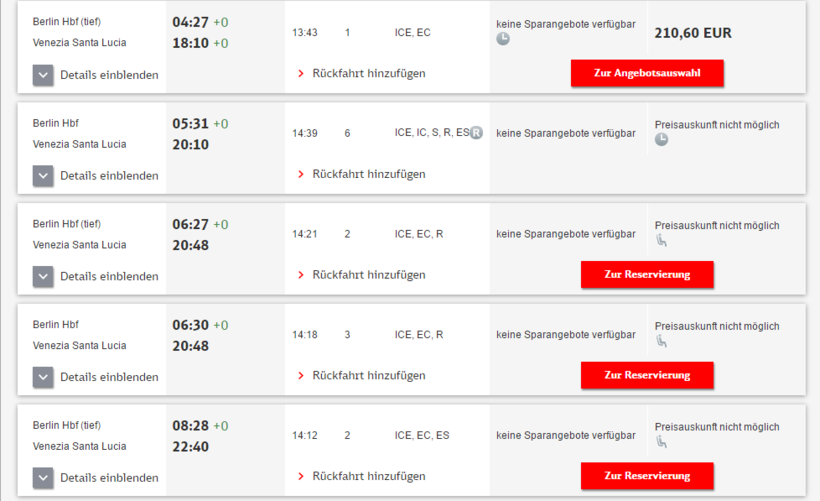The width and height of the screenshot is (820, 501).
Task: Click the seat icon in the 06:27 connection
Action: pyautogui.click(x=661, y=241)
